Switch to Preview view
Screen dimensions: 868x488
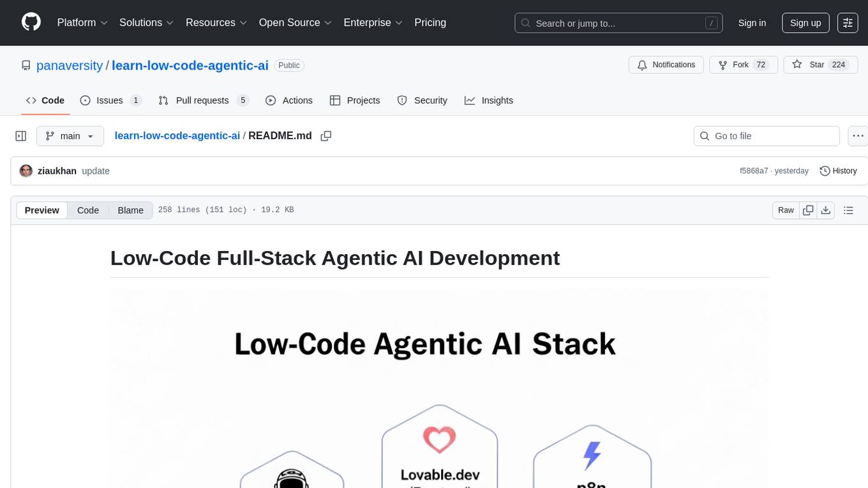[42, 210]
